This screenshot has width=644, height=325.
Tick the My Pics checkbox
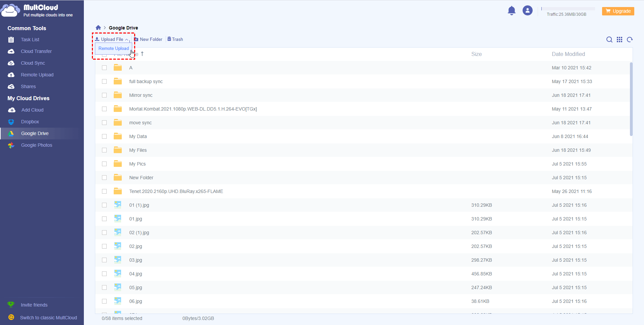pos(104,164)
